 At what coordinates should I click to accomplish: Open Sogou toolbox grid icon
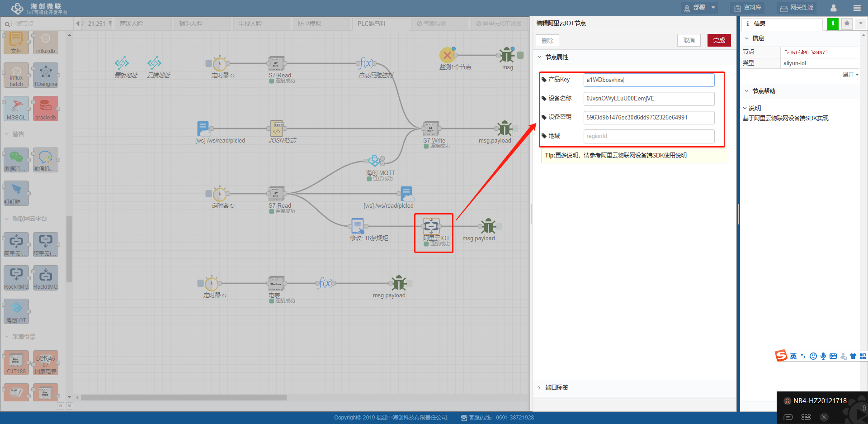(x=863, y=356)
